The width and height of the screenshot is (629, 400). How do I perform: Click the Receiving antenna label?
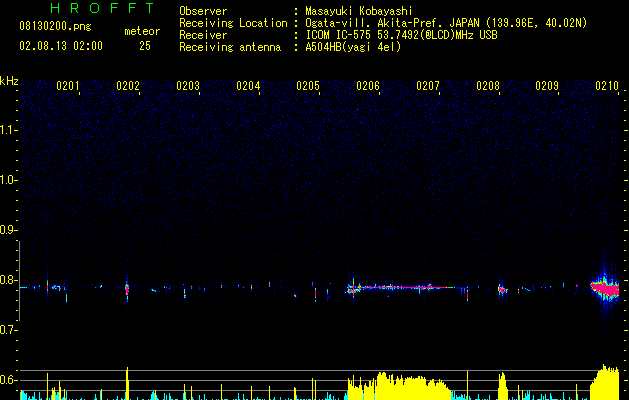coord(230,47)
